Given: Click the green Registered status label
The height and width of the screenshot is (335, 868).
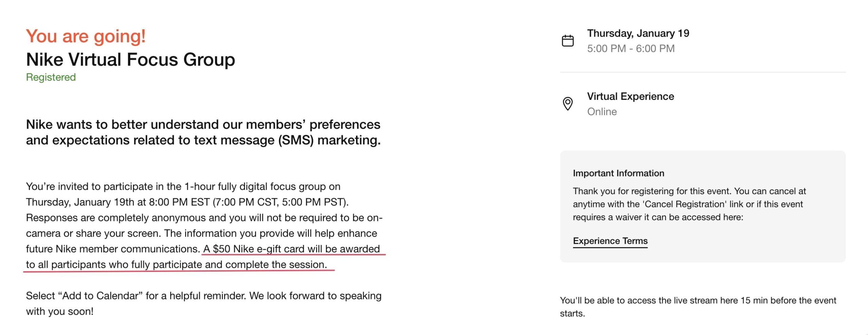Looking at the screenshot, I should coord(51,77).
